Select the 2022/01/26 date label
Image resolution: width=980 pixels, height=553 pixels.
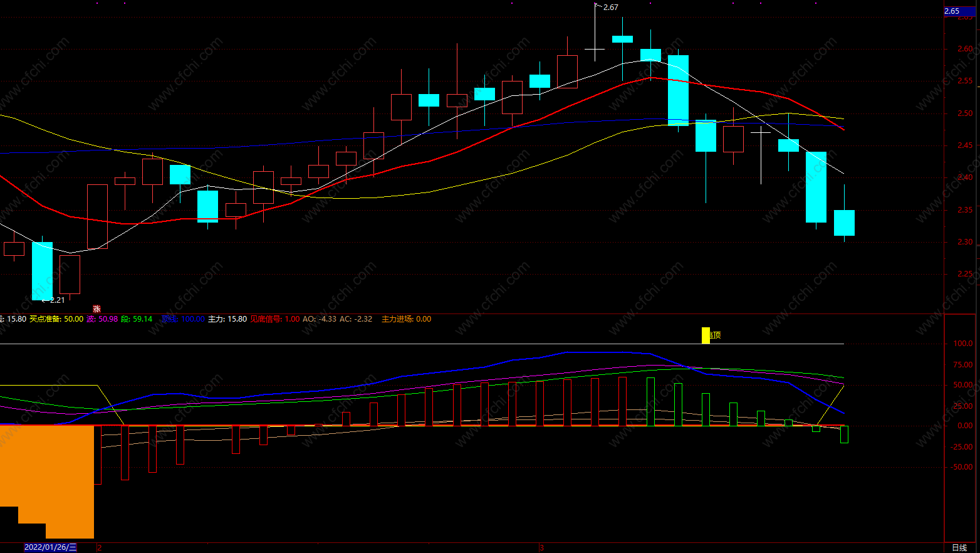tap(50, 547)
